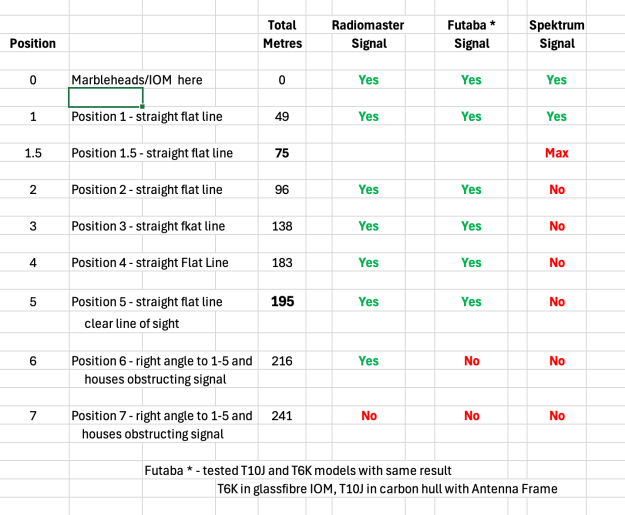The height and width of the screenshot is (515, 625).
Task: Select the cell showing 241 metres
Action: pyautogui.click(x=282, y=416)
